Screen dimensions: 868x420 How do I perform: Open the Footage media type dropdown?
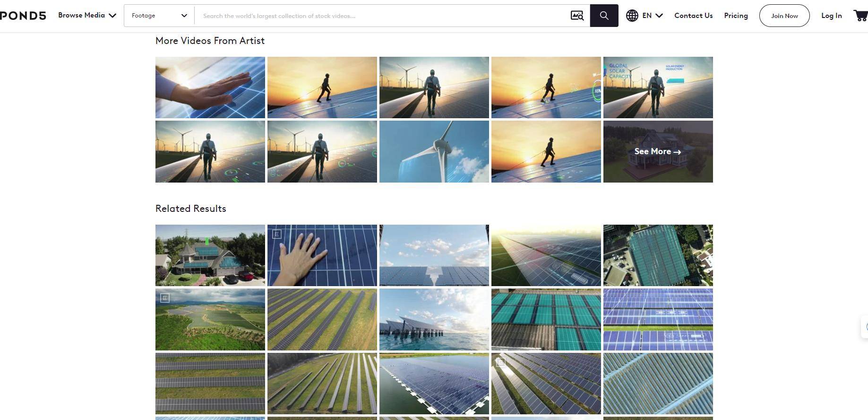click(159, 16)
